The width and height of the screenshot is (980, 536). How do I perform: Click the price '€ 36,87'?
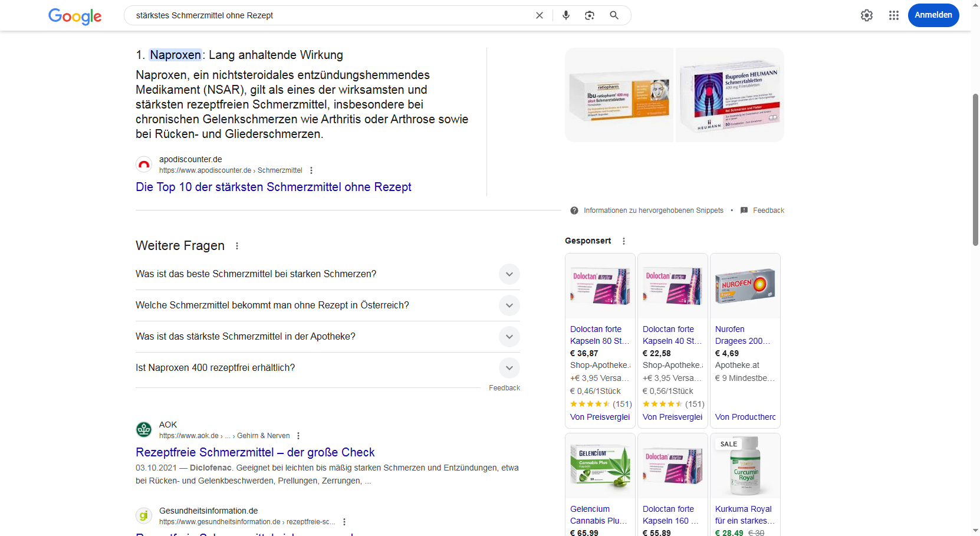click(x=584, y=353)
